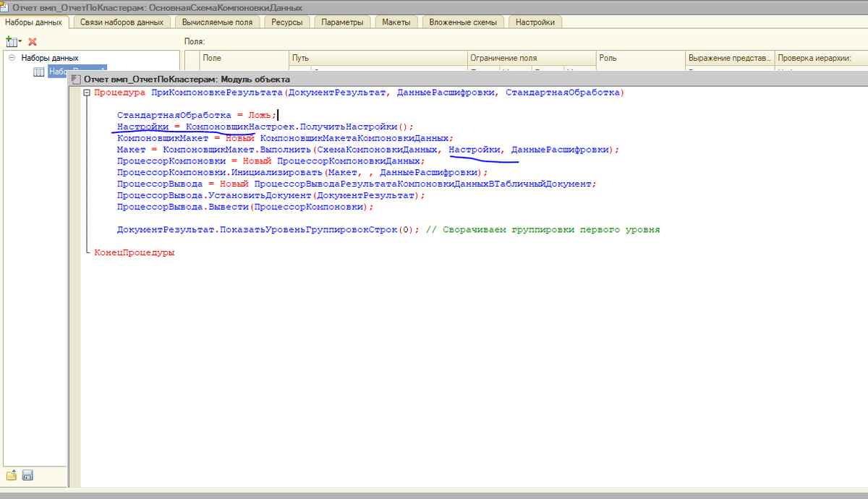This screenshot has height=499, width=868.
Task: Click 'ПолучитьНастройки' in the code
Action: (348, 127)
